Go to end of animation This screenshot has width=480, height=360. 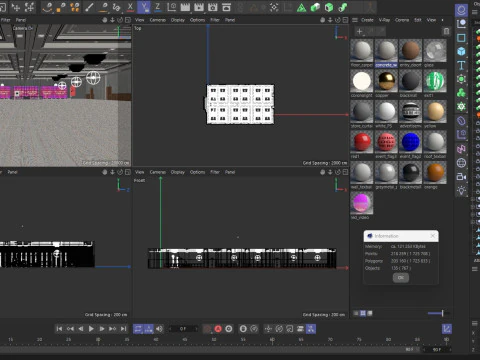123,329
